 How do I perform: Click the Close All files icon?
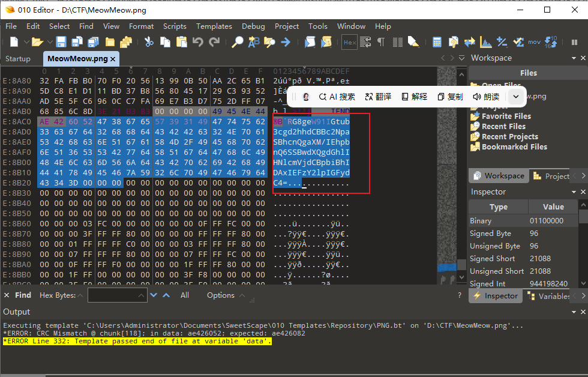pyautogui.click(x=127, y=42)
